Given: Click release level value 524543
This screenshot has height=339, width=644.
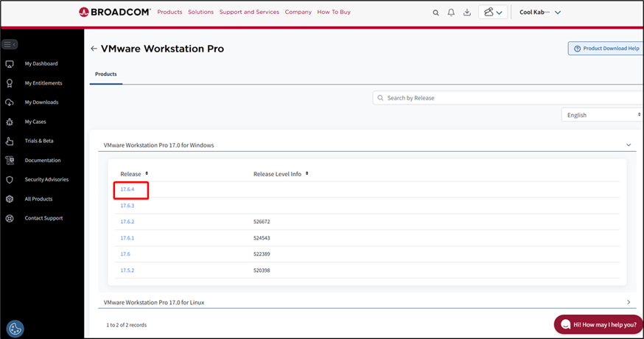Looking at the screenshot, I should (x=262, y=238).
